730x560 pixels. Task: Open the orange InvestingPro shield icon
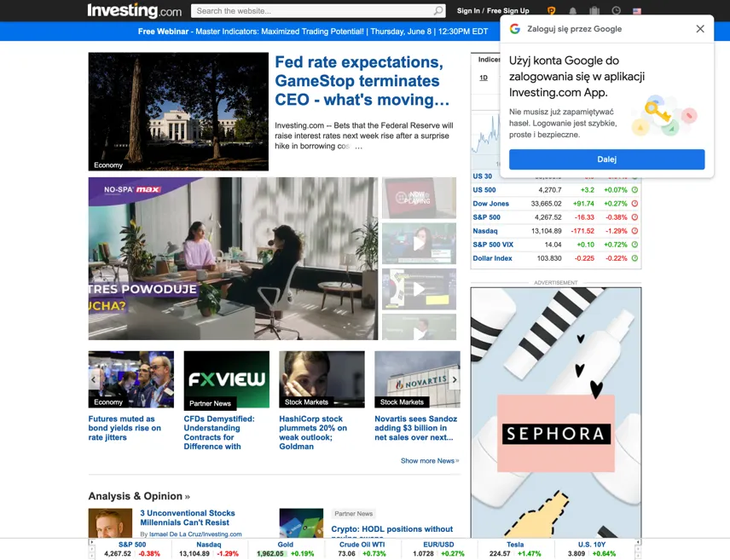[x=551, y=11]
